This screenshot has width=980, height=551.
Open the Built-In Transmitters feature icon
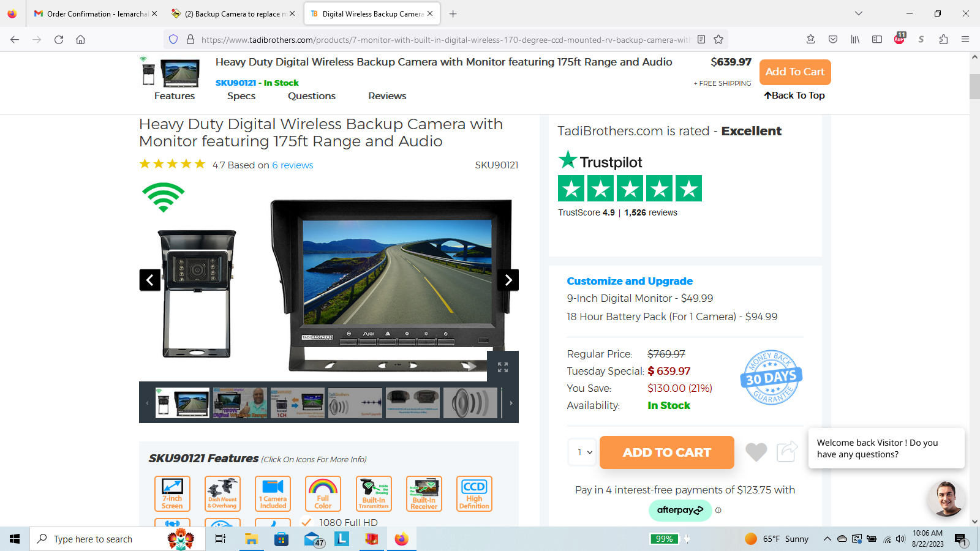click(x=374, y=493)
